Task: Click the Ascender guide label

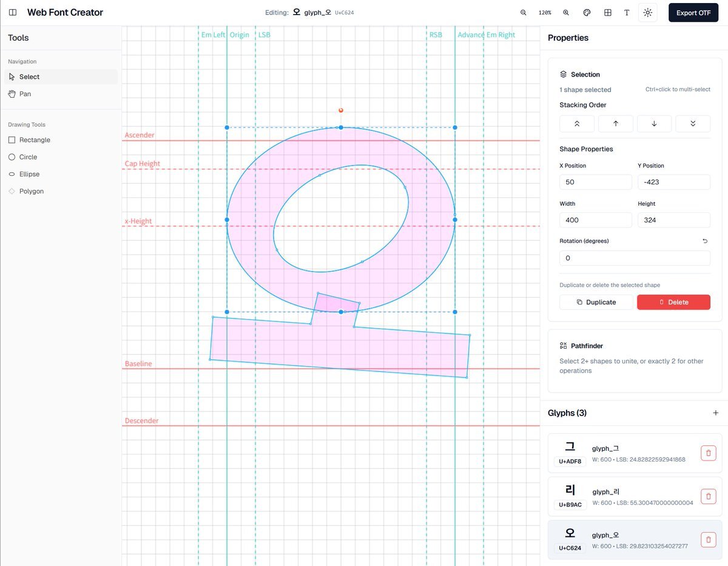Action: 140,135
